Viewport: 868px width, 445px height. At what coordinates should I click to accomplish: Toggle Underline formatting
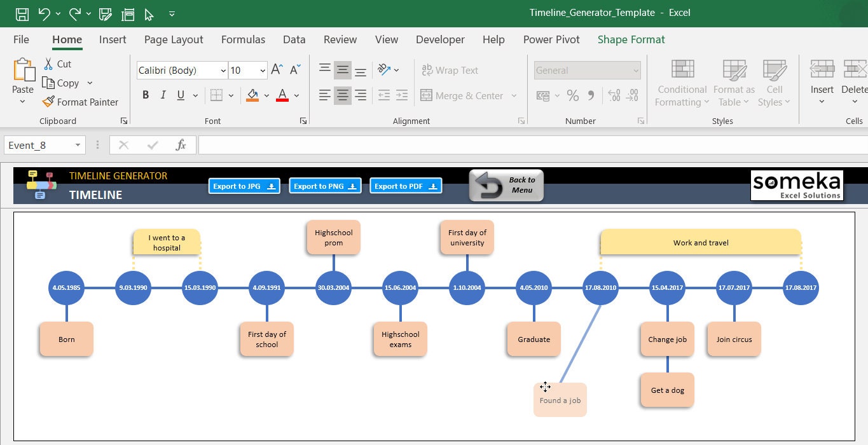point(181,95)
